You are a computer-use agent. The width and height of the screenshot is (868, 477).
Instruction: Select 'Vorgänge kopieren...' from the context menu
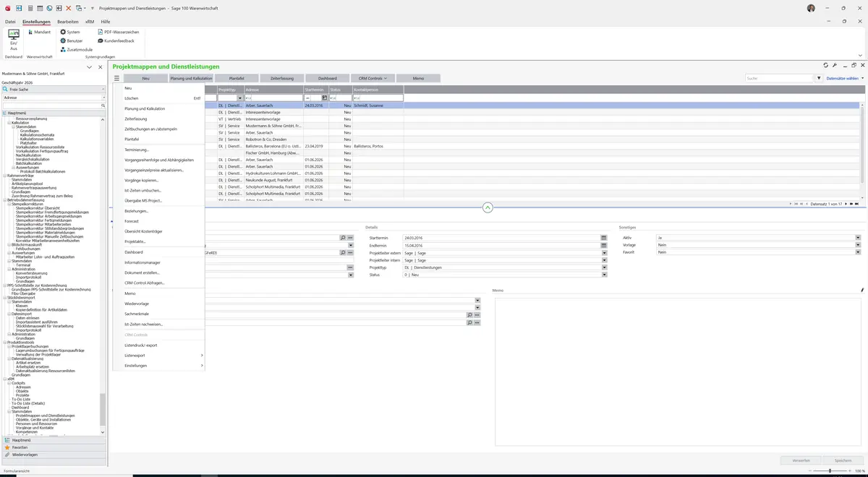click(x=142, y=180)
